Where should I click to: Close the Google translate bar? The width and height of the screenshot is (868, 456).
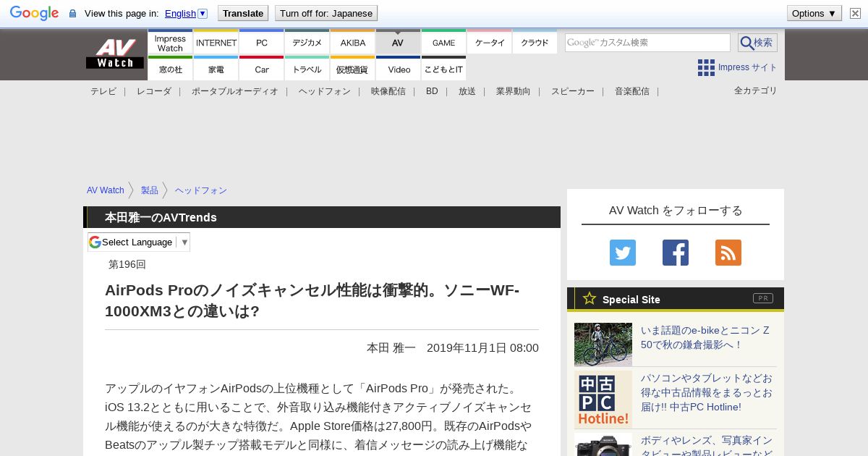coord(855,13)
